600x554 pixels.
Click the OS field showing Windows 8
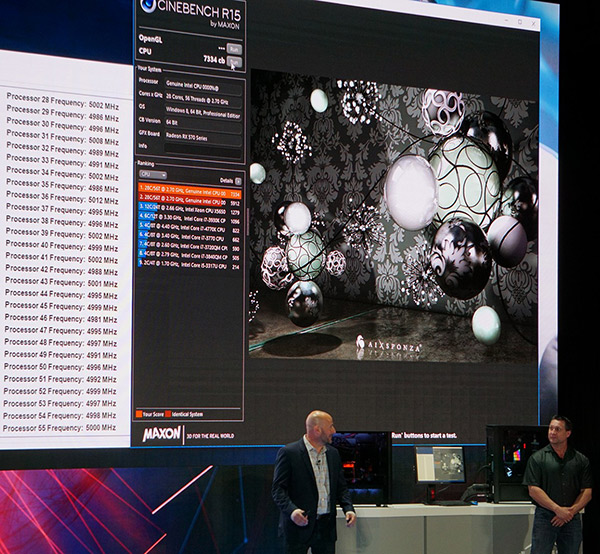click(204, 112)
